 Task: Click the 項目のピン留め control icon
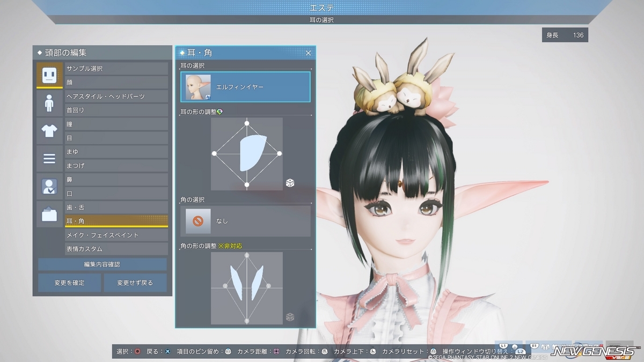click(228, 351)
